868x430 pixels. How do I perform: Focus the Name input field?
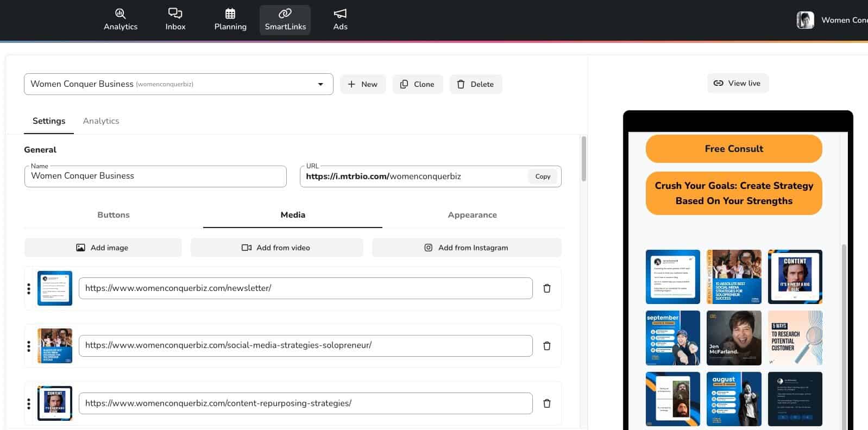[x=155, y=176]
